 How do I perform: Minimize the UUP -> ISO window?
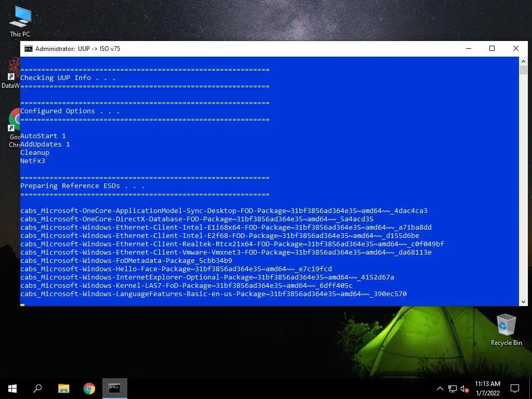click(x=469, y=48)
